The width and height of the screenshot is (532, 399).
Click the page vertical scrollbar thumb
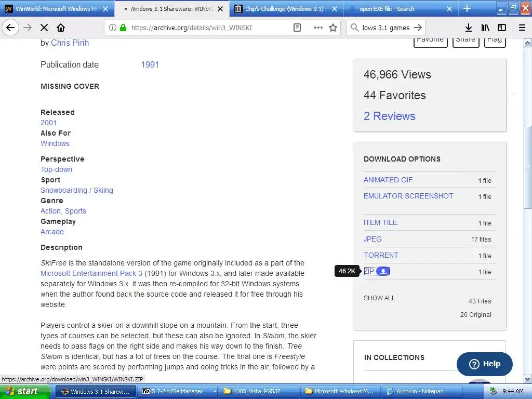527,167
